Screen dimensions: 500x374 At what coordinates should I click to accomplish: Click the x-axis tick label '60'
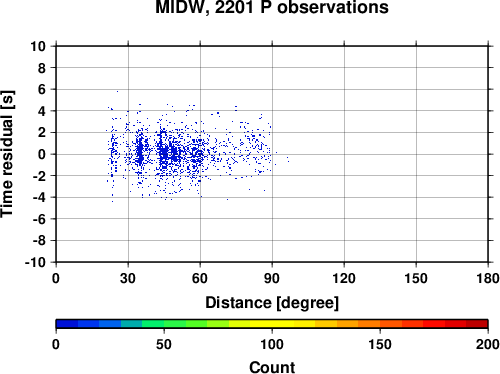(x=200, y=278)
